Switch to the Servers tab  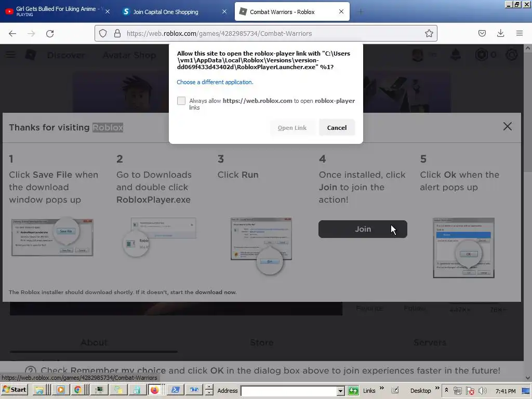[430, 342]
